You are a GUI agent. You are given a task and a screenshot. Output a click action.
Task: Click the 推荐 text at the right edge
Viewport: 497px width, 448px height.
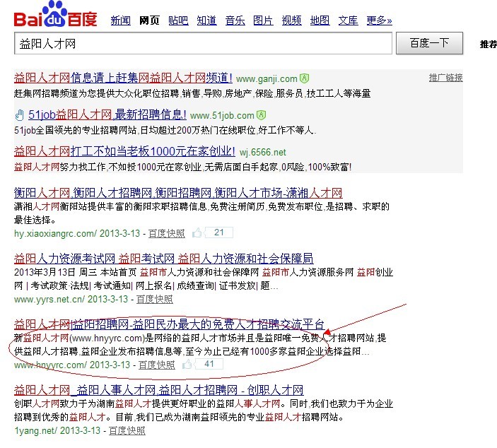(489, 44)
